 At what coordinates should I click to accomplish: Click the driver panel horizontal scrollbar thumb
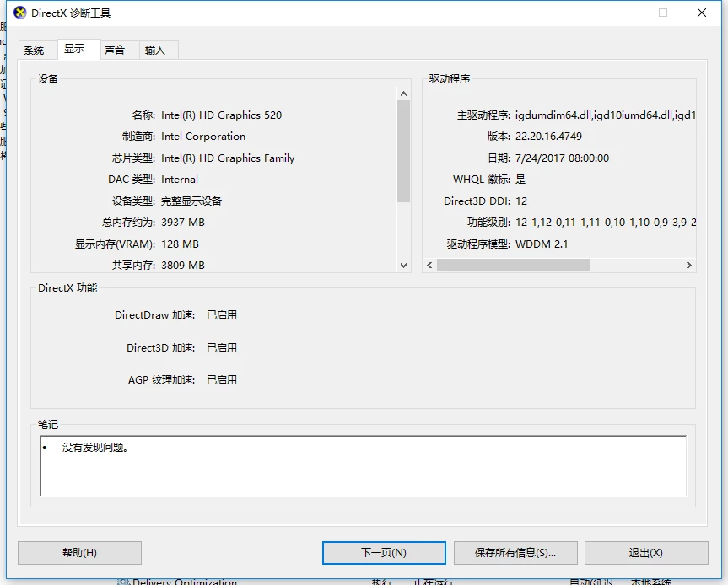[x=513, y=265]
